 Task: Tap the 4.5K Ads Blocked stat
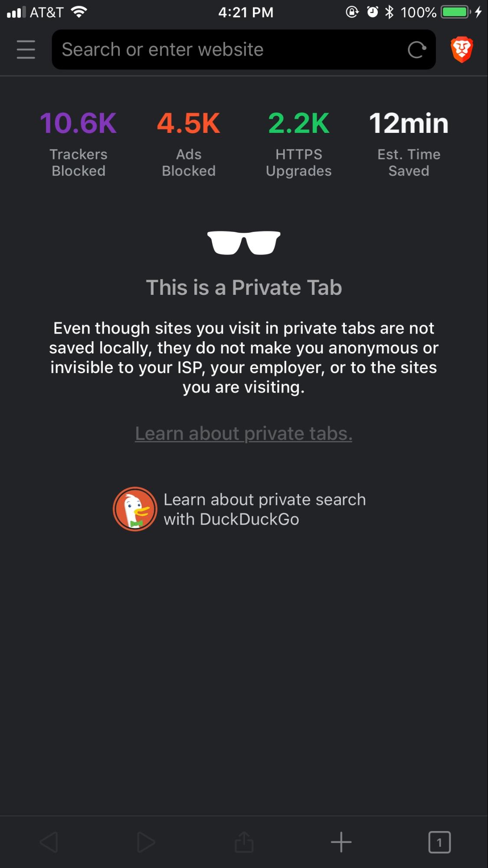189,144
